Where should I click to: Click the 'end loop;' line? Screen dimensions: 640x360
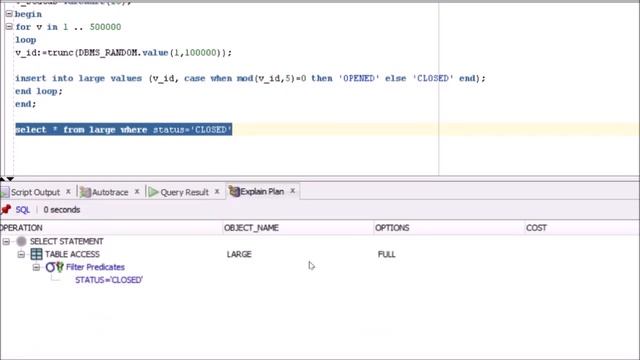(x=39, y=91)
